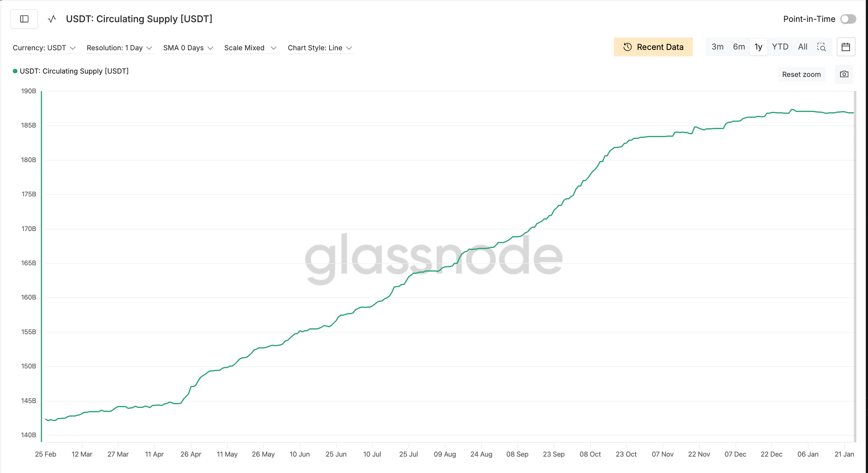Click the Reset zoom button
Viewport: 868px width, 473px height.
tap(801, 74)
